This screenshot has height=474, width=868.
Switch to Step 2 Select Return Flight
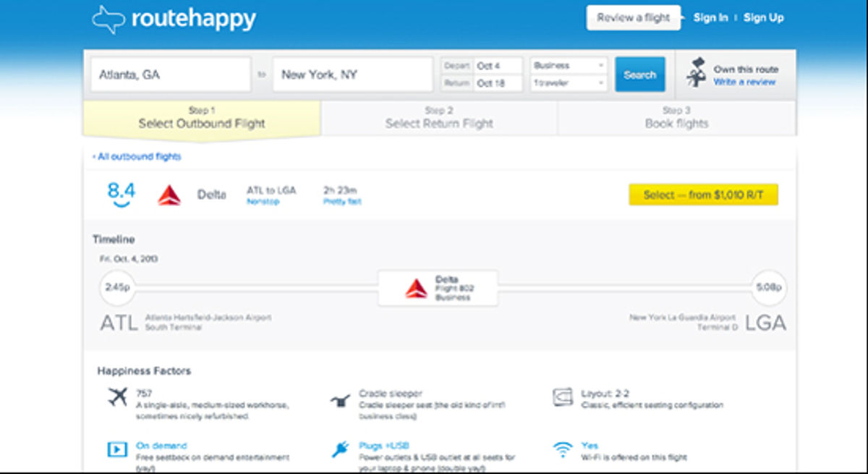(x=438, y=118)
